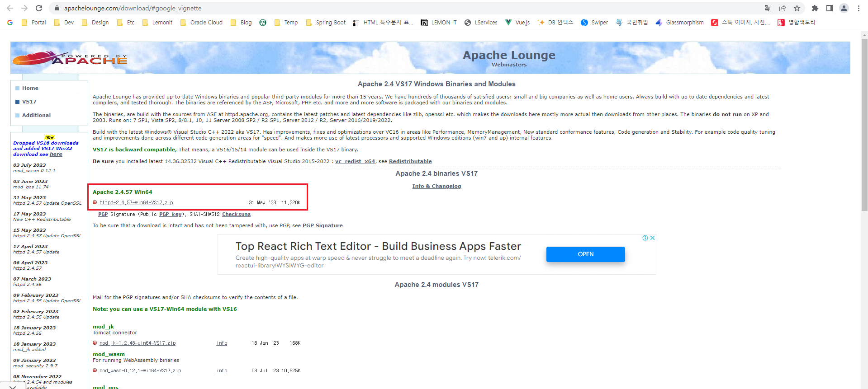Reload the page with the refresh icon

click(39, 8)
